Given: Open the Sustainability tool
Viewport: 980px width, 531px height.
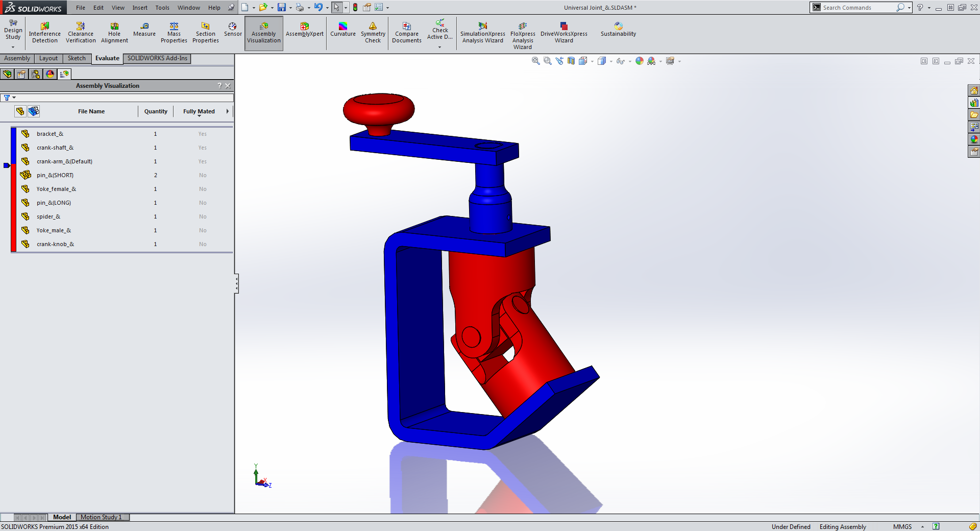Looking at the screenshot, I should [x=618, y=30].
